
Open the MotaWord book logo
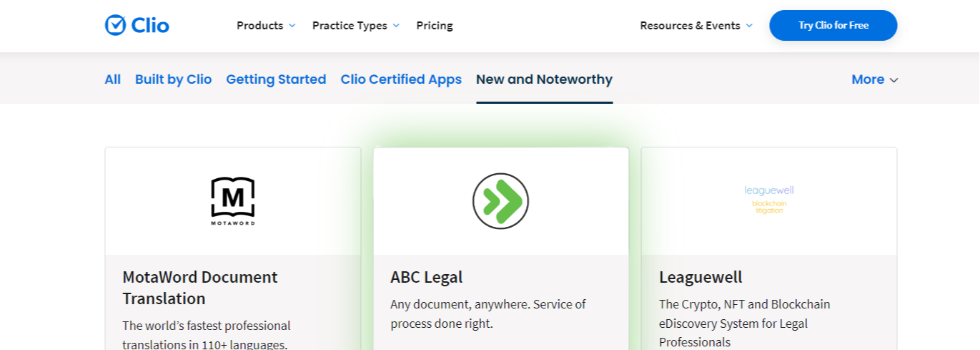click(x=233, y=201)
